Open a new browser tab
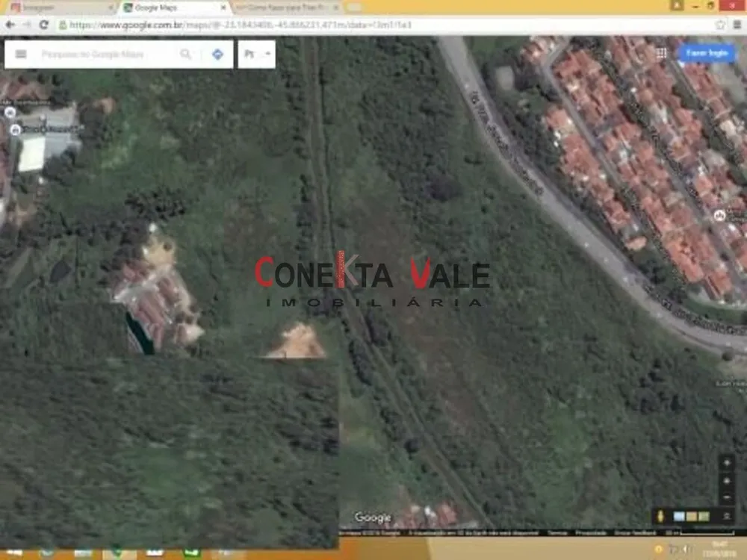 coord(353,7)
